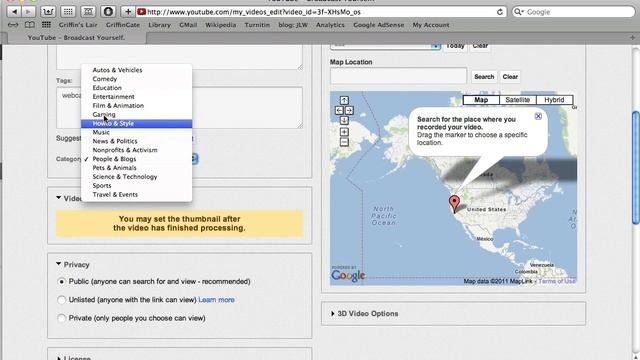Choose Howto & Style category

(136, 124)
